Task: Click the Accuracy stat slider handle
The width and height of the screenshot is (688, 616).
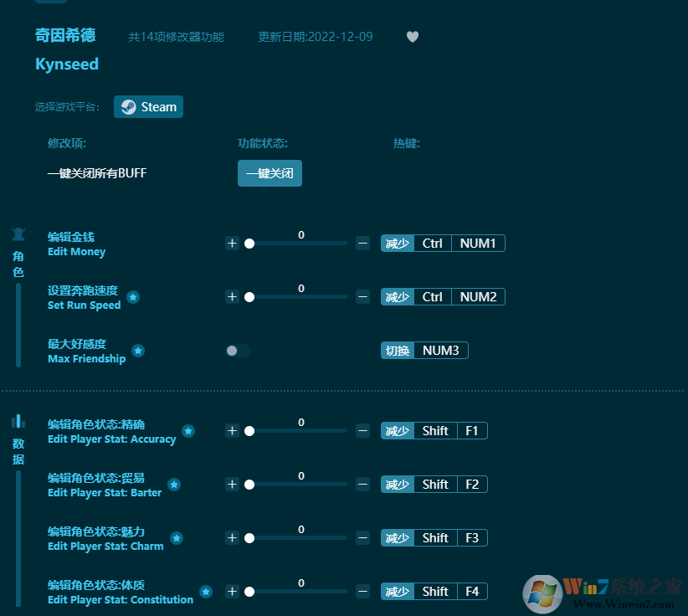Action: [x=249, y=431]
